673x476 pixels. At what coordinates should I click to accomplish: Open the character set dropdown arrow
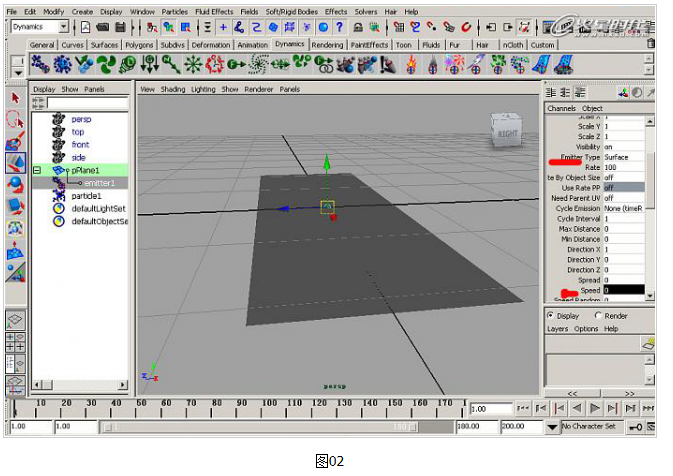[x=552, y=427]
